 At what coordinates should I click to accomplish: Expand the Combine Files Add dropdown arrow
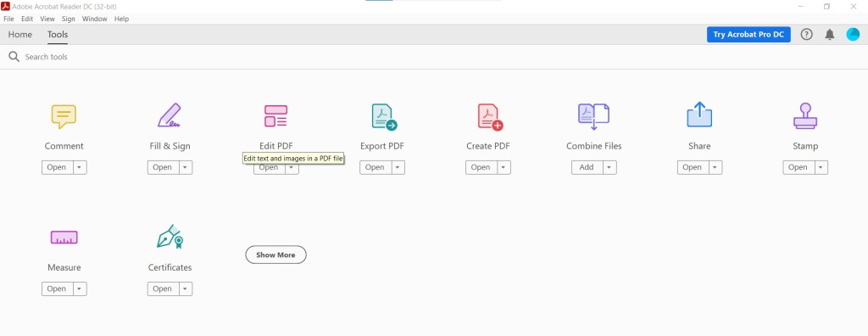pyautogui.click(x=610, y=167)
